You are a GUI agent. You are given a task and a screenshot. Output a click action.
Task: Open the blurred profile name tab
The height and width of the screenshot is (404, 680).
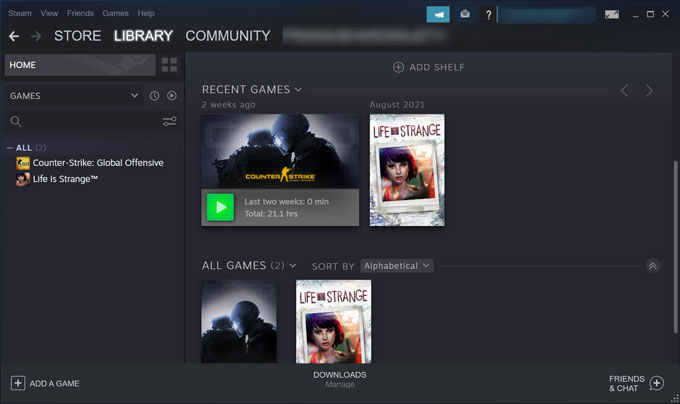pos(364,36)
